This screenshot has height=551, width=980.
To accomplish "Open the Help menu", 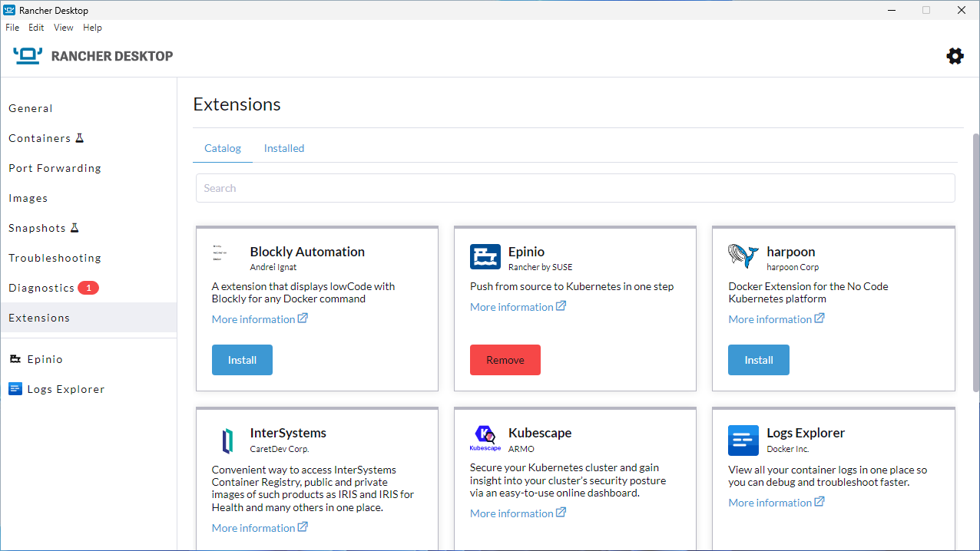I will (x=92, y=28).
